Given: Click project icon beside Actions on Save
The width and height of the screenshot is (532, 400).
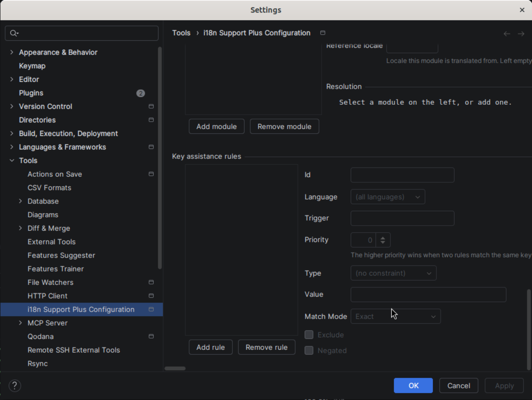Looking at the screenshot, I should click(x=151, y=174).
